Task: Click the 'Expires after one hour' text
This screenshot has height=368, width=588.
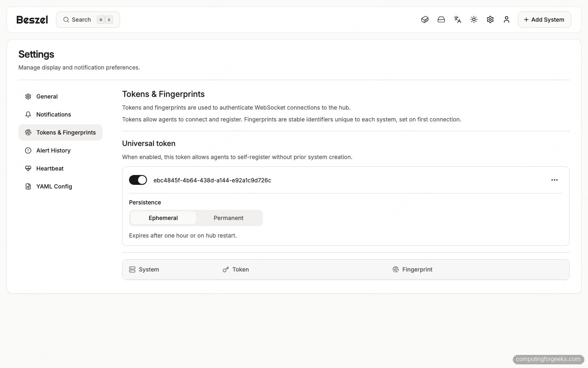Action: click(183, 236)
